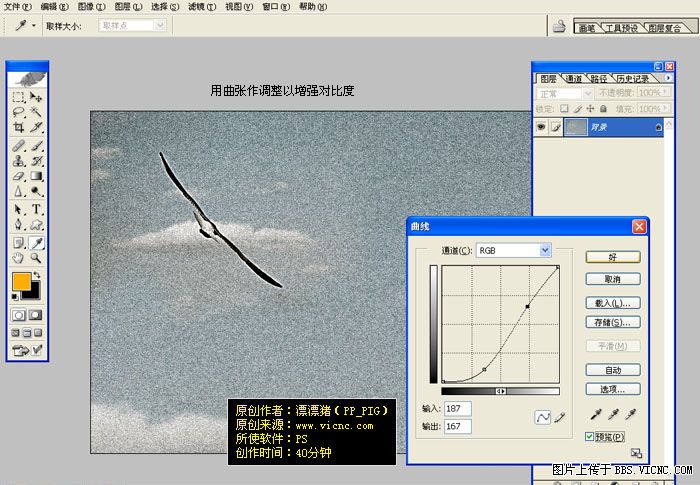This screenshot has height=485, width=700.
Task: Click the 好 button in Curves
Action: tap(613, 257)
